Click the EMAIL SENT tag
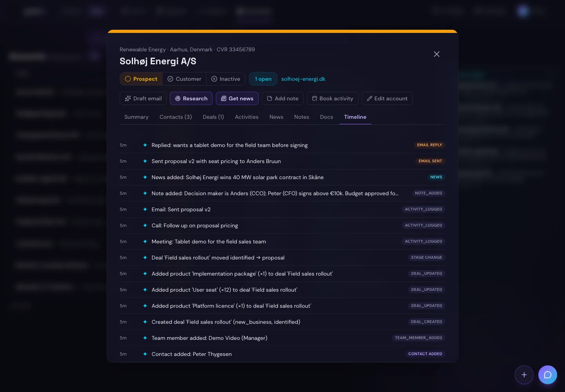 point(430,161)
